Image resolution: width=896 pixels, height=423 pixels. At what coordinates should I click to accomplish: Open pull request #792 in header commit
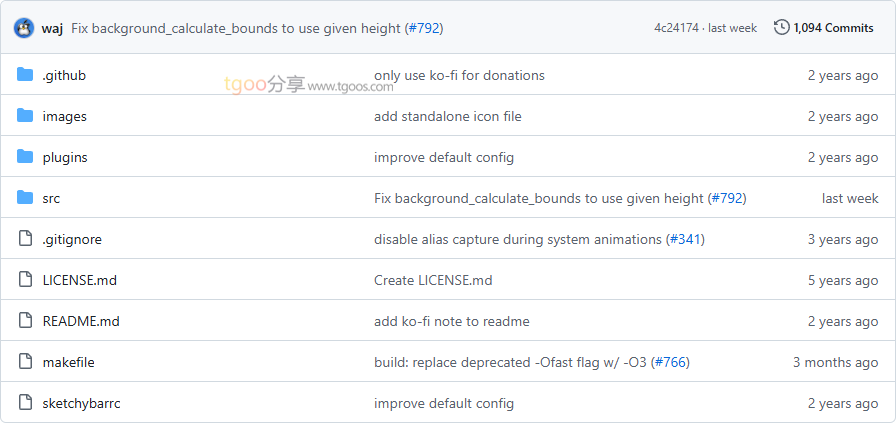pyautogui.click(x=423, y=28)
